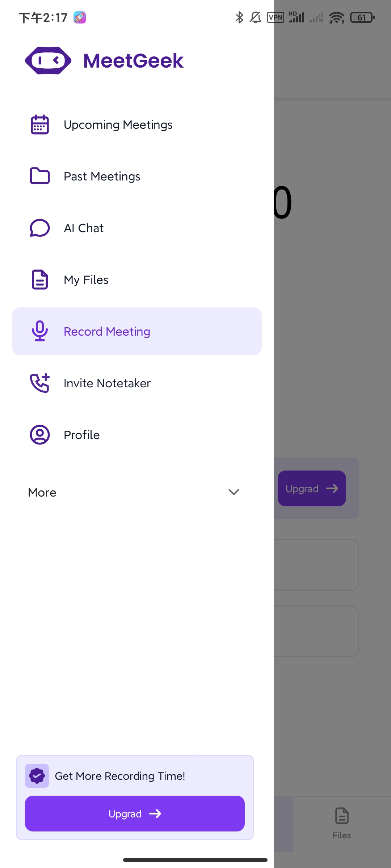Tap the Upgrad button in the drawer
The height and width of the screenshot is (868, 391).
click(x=135, y=813)
